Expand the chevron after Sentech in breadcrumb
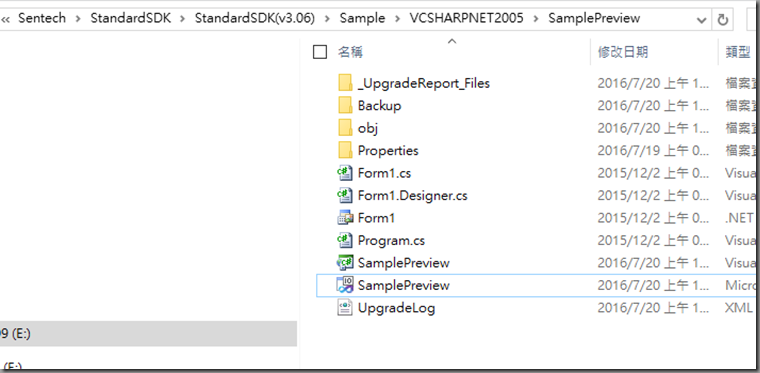This screenshot has height=373, width=760. click(78, 19)
